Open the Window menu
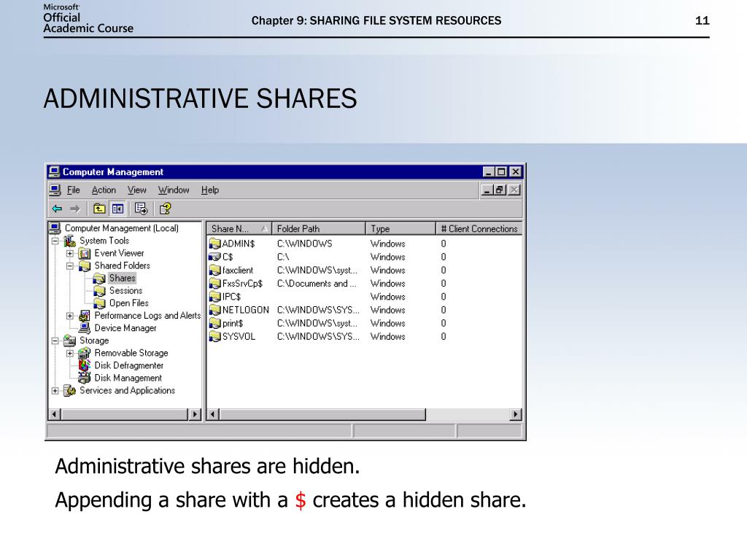This screenshot has height=560, width=747. 174,190
